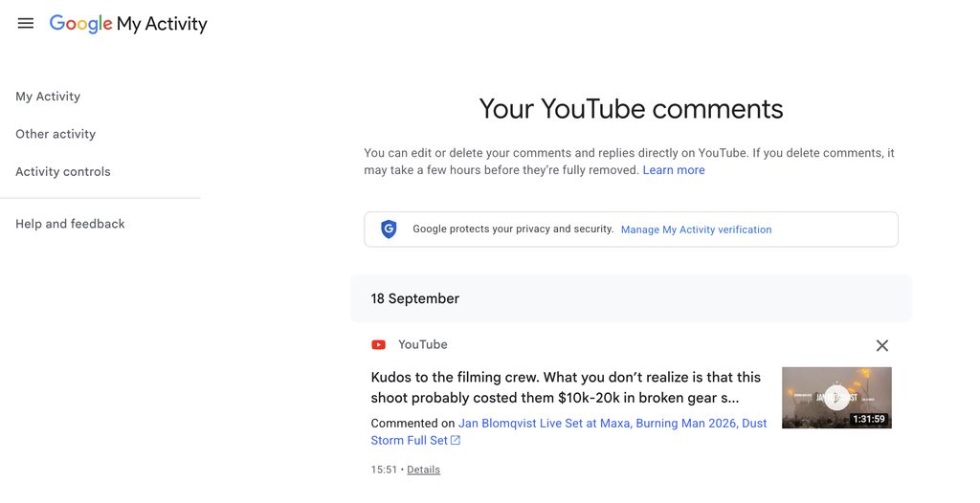Open the hamburger main menu
980x503 pixels.
coord(26,24)
